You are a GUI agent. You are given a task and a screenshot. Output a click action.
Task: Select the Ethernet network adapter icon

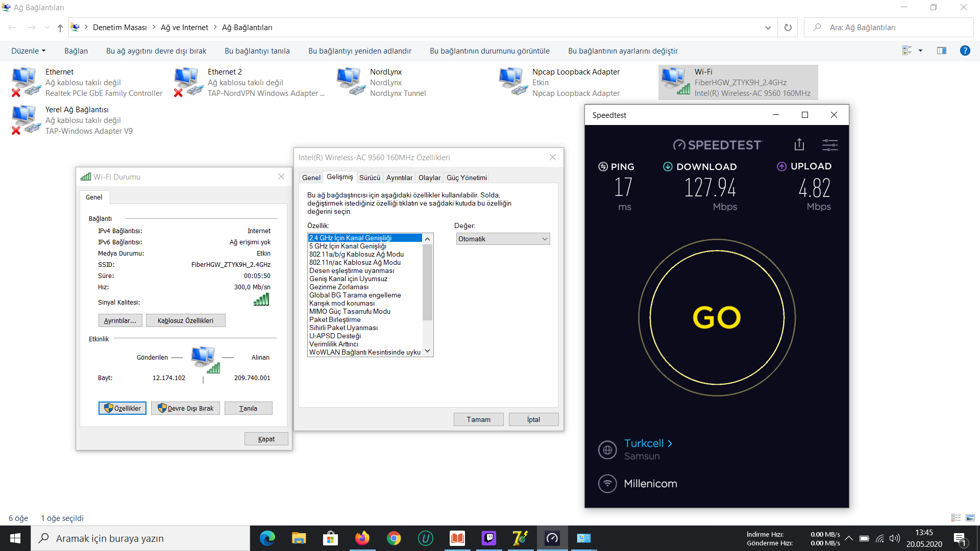coord(26,82)
